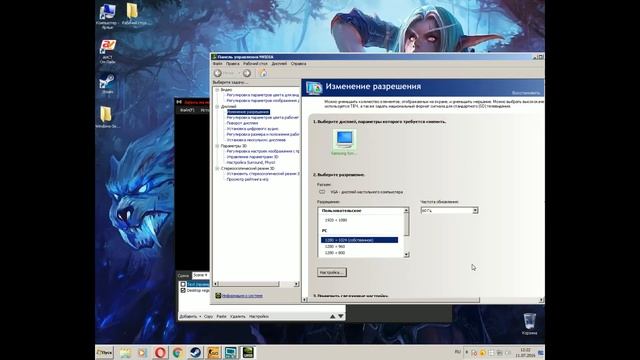This screenshot has height=360, width=640.
Task: Click Paste in OBS sources toolbar
Action: tap(222, 316)
